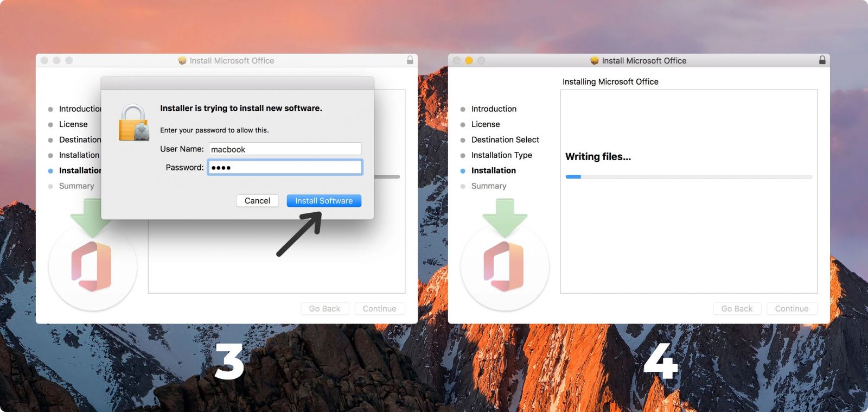
Task: Click the lock icon in the right window title bar
Action: (822, 60)
